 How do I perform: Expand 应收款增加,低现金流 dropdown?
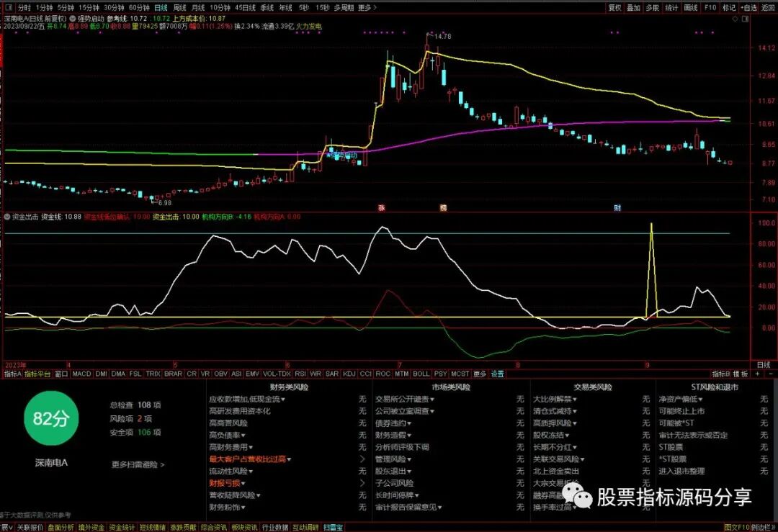click(x=247, y=399)
